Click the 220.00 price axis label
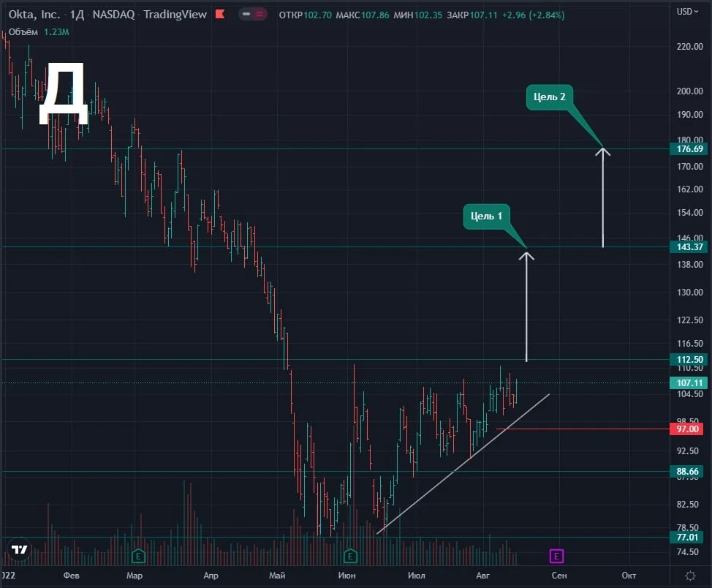712x588 pixels. 690,46
